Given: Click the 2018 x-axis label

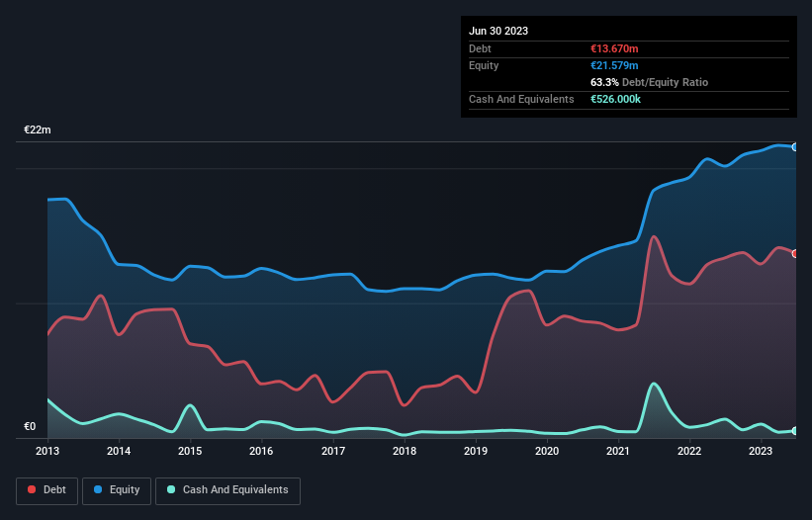Looking at the screenshot, I should (x=405, y=451).
